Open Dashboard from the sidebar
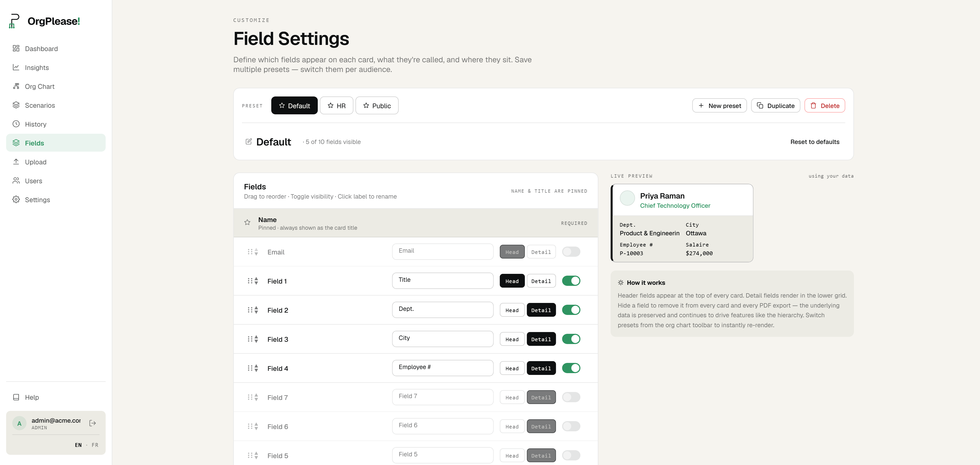This screenshot has width=980, height=465. click(56, 49)
